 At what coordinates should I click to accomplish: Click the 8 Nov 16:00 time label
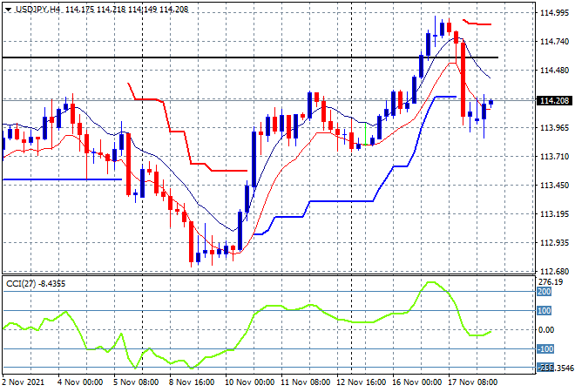[192, 382]
